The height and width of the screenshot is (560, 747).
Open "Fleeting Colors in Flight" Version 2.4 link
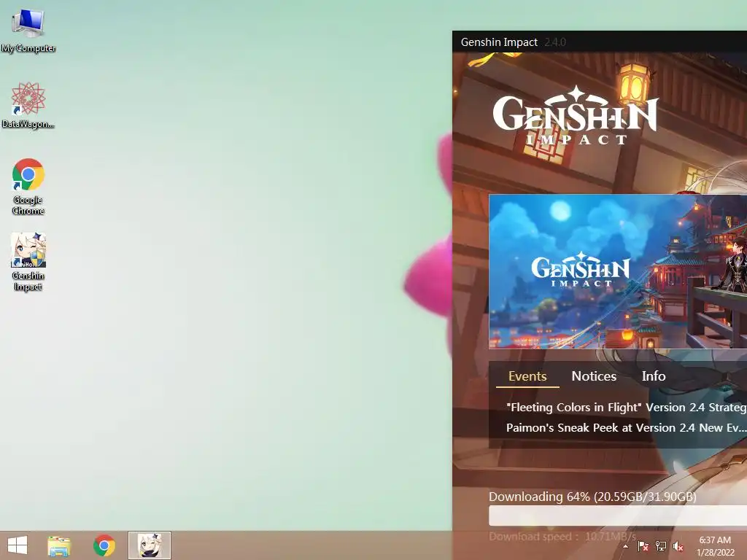pos(627,407)
